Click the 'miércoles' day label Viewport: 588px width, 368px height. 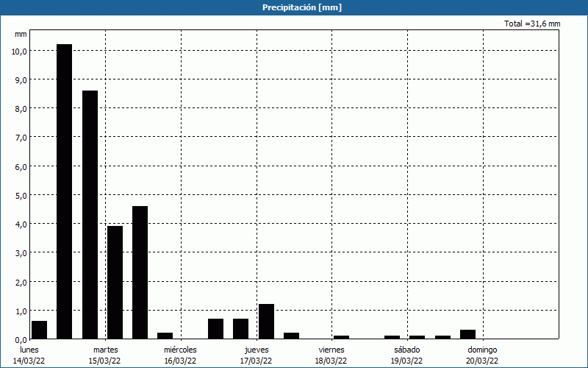click(180, 350)
